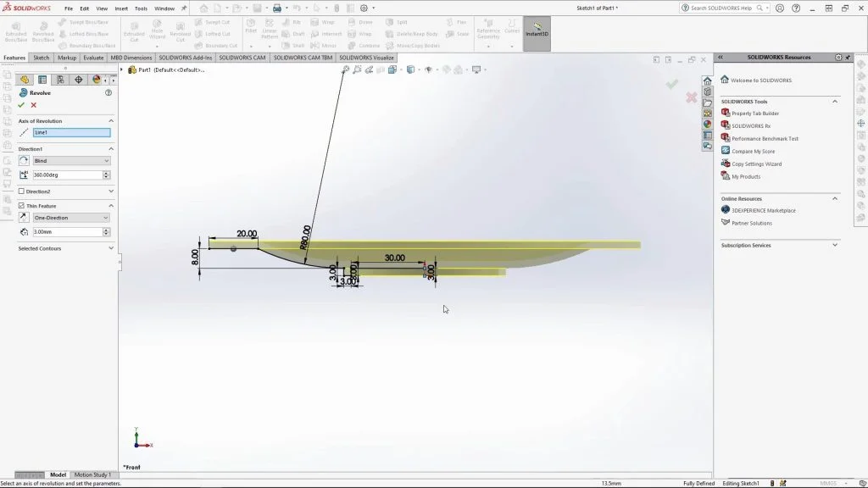Uncheck the Thin Feature checkbox

coord(21,206)
